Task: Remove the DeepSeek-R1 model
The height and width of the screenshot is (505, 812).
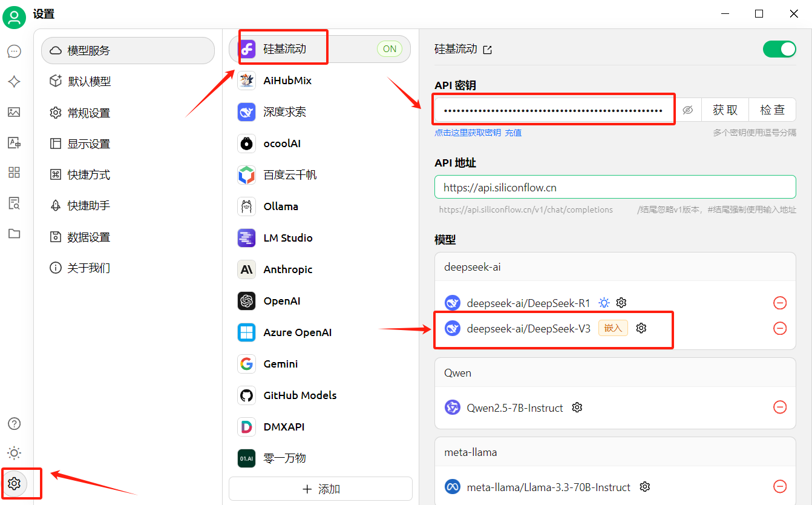Action: pyautogui.click(x=780, y=303)
